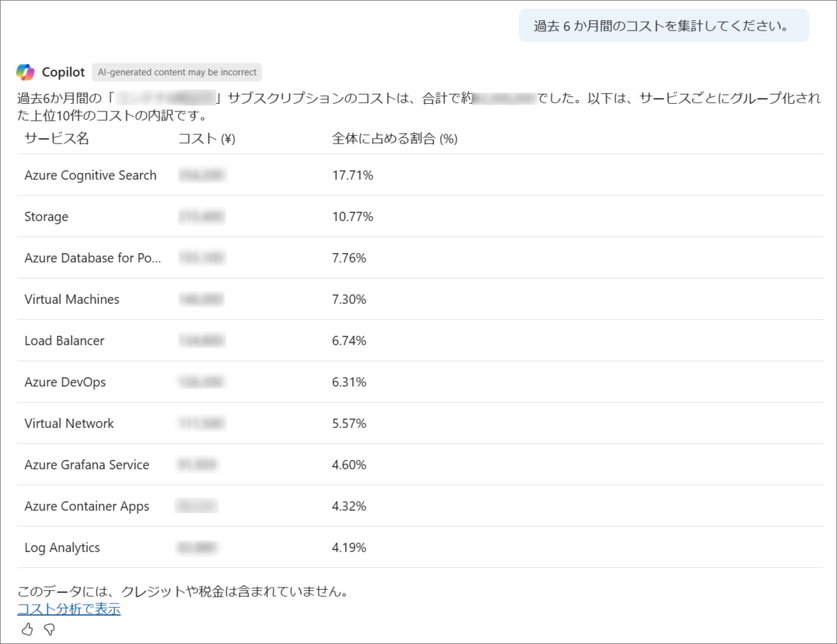Click the 4.60% percentage value
Image resolution: width=837 pixels, height=644 pixels.
pyautogui.click(x=349, y=465)
